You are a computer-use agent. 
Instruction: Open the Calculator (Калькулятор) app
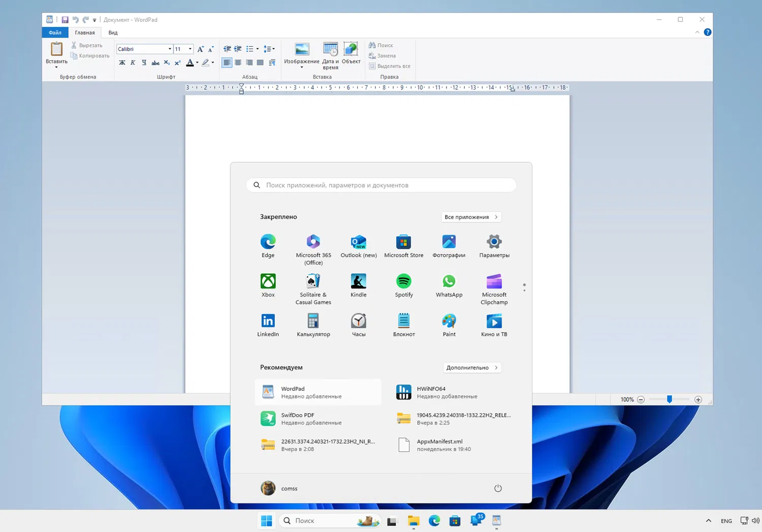pos(313,321)
